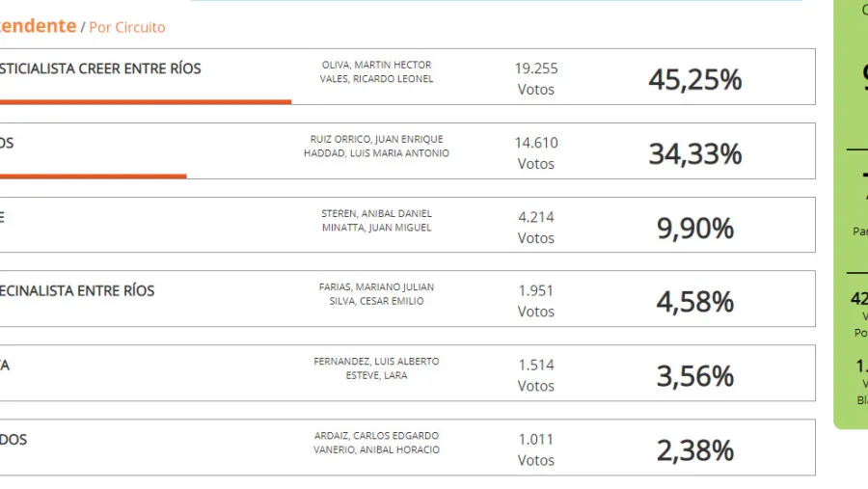The image size is (868, 489).
Task: Select candidate Farias, Mariano Julian
Action: coord(376,287)
